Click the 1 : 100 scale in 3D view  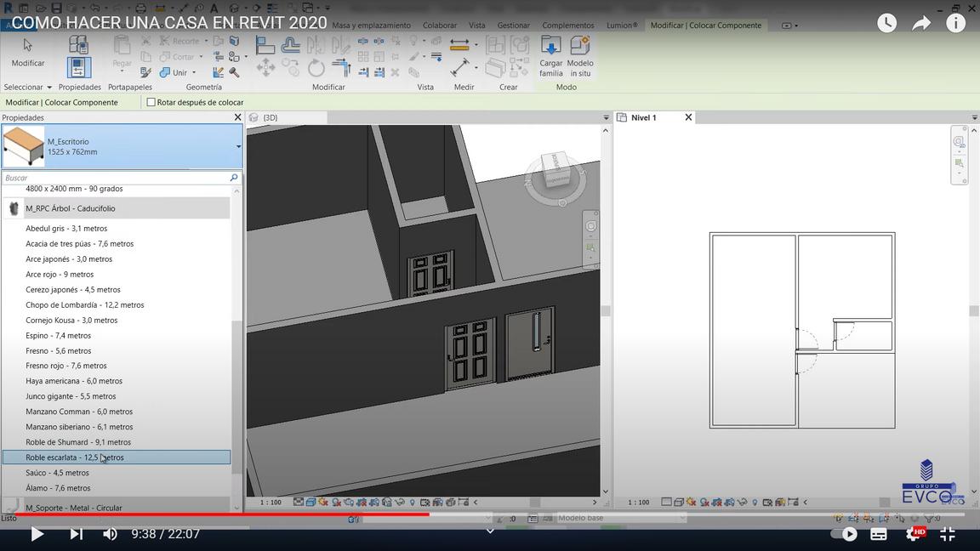point(271,503)
